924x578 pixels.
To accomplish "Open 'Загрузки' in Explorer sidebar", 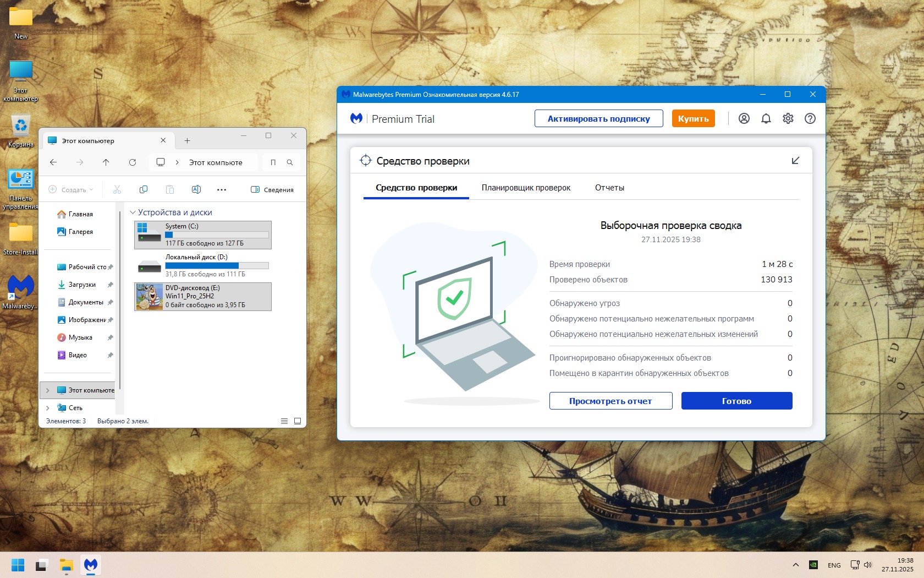I will [x=78, y=285].
